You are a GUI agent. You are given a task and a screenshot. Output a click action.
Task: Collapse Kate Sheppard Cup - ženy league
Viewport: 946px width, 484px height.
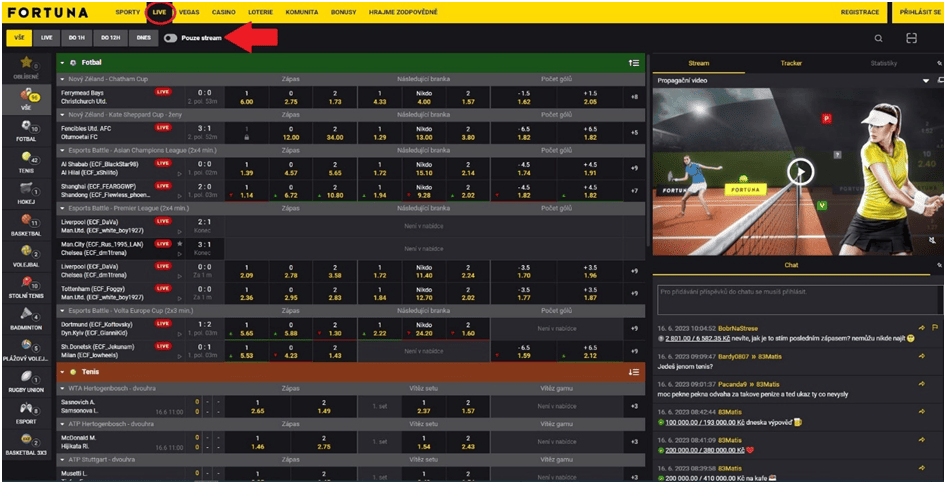62,114
